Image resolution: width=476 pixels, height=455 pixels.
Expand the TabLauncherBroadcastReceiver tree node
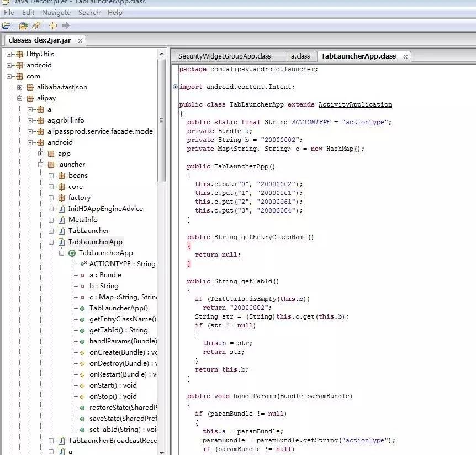click(x=51, y=441)
